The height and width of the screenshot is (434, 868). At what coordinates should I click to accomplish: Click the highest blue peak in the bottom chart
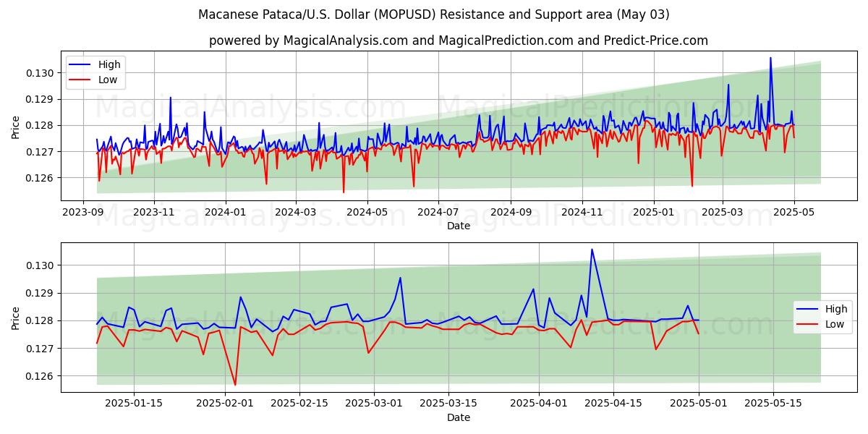click(592, 250)
